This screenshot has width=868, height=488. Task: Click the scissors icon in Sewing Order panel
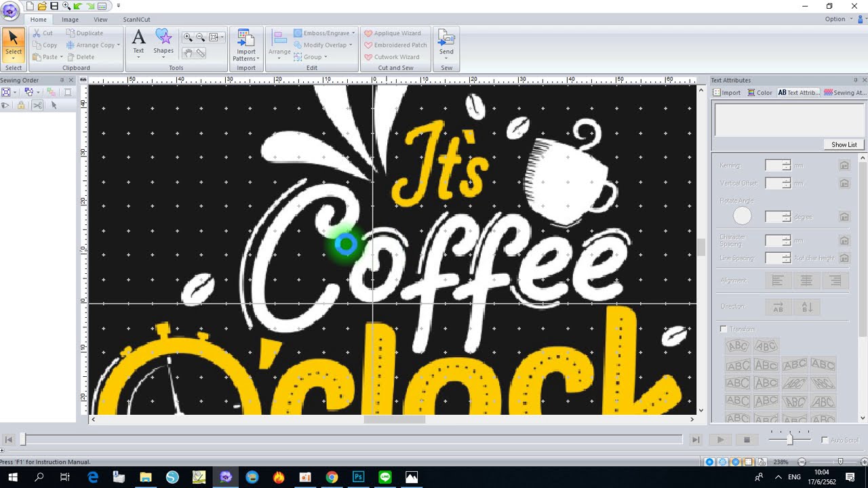click(x=37, y=105)
